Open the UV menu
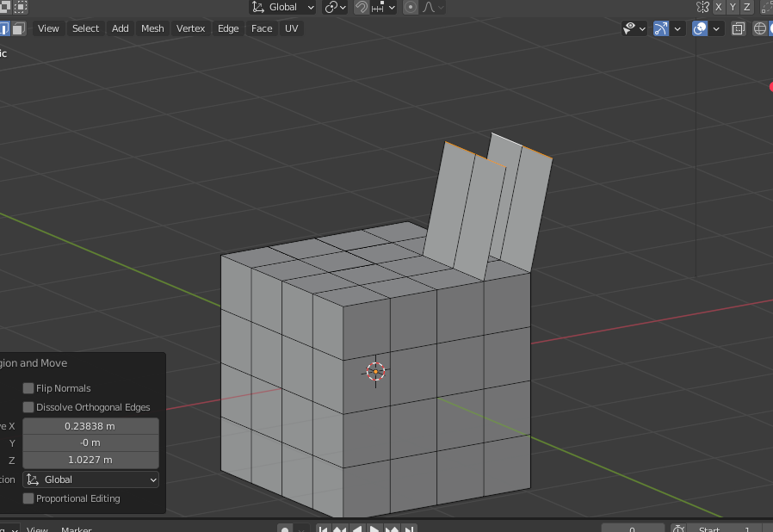 click(x=291, y=28)
